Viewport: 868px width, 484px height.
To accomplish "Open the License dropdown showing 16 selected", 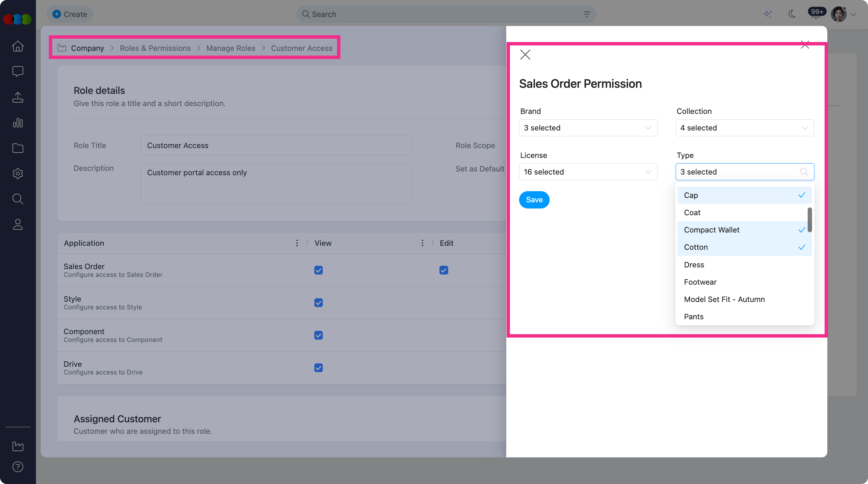I will (x=588, y=172).
